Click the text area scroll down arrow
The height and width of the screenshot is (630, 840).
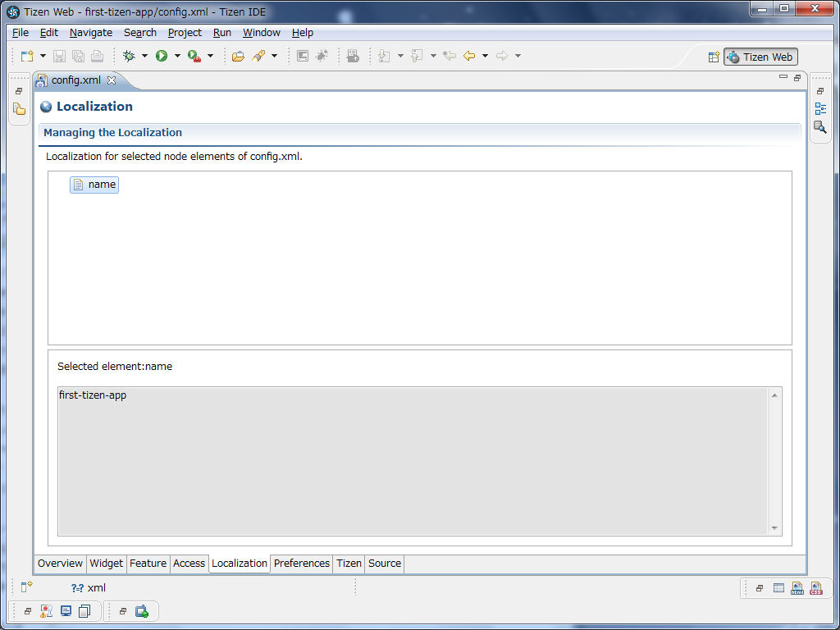click(774, 528)
